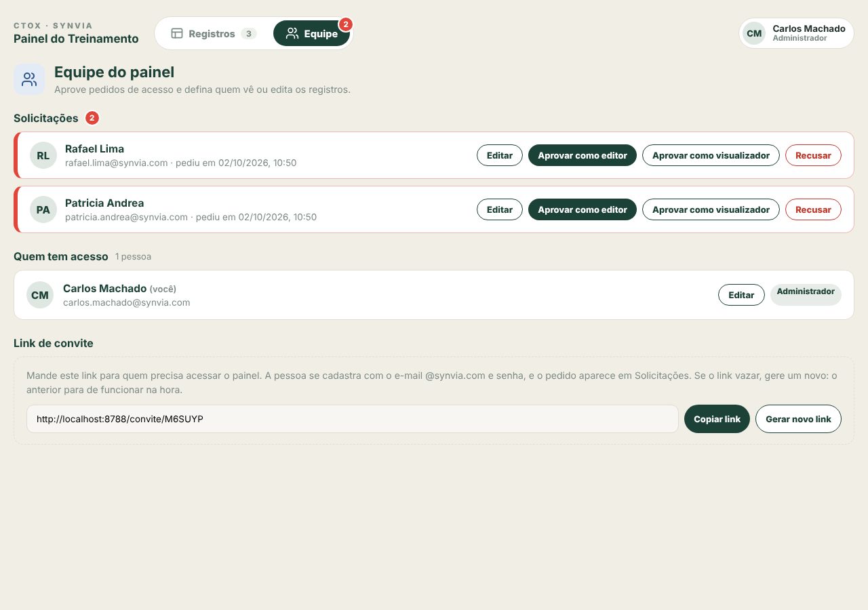Approve Rafael Lima as editor
Image resolution: width=868 pixels, height=610 pixels.
pyautogui.click(x=583, y=155)
